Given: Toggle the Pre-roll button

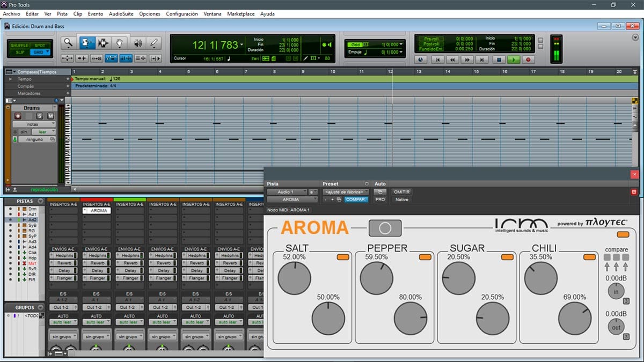Looking at the screenshot, I should 431,39.
